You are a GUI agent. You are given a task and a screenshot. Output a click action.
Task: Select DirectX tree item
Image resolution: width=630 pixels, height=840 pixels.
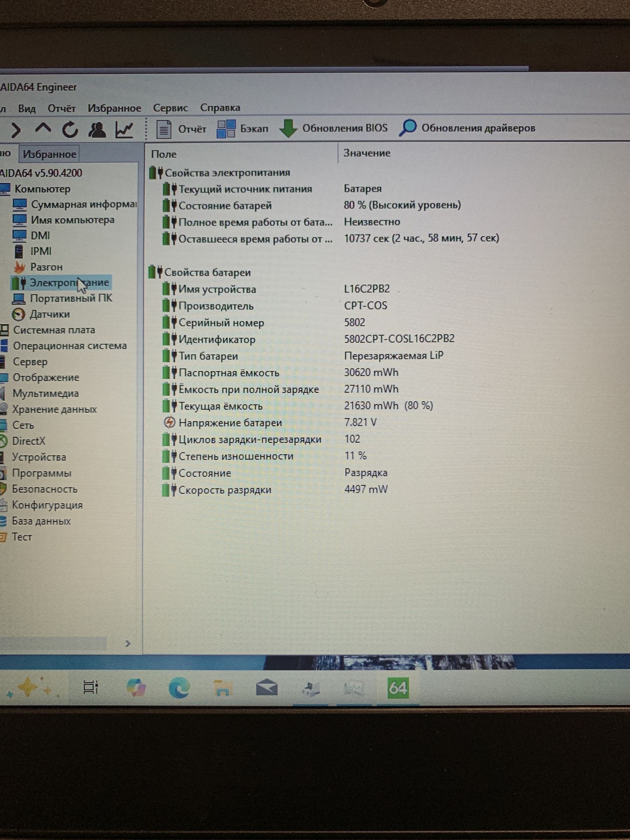[x=23, y=441]
